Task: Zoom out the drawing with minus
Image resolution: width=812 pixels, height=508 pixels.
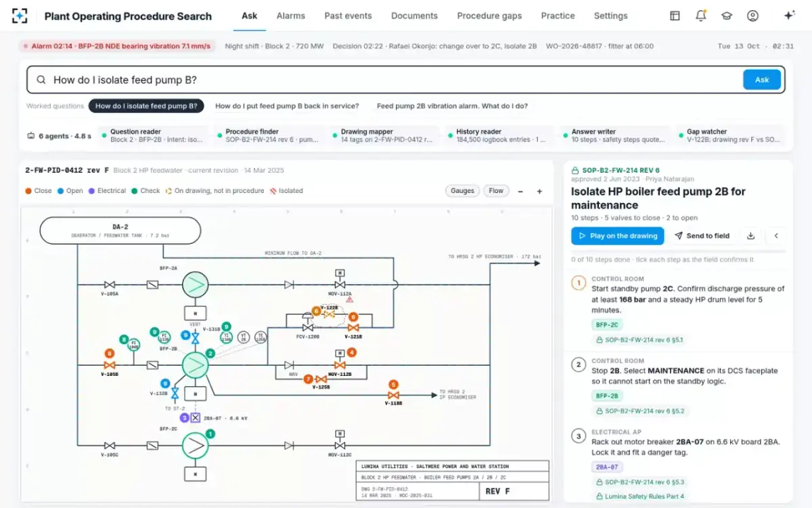Action: pos(520,191)
